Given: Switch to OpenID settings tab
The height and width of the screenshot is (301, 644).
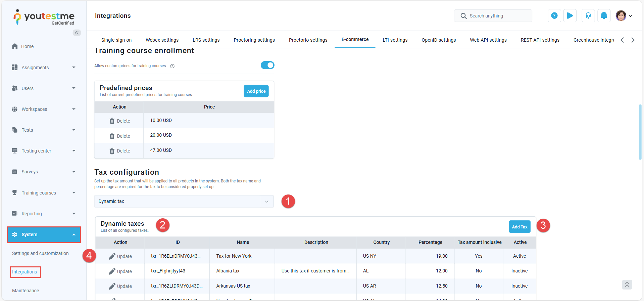Looking at the screenshot, I should (439, 40).
